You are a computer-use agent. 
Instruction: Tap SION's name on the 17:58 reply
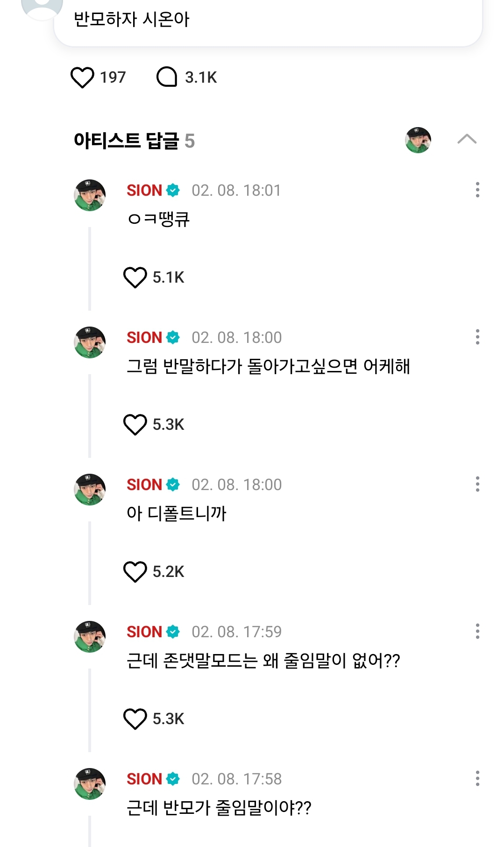[144, 779]
